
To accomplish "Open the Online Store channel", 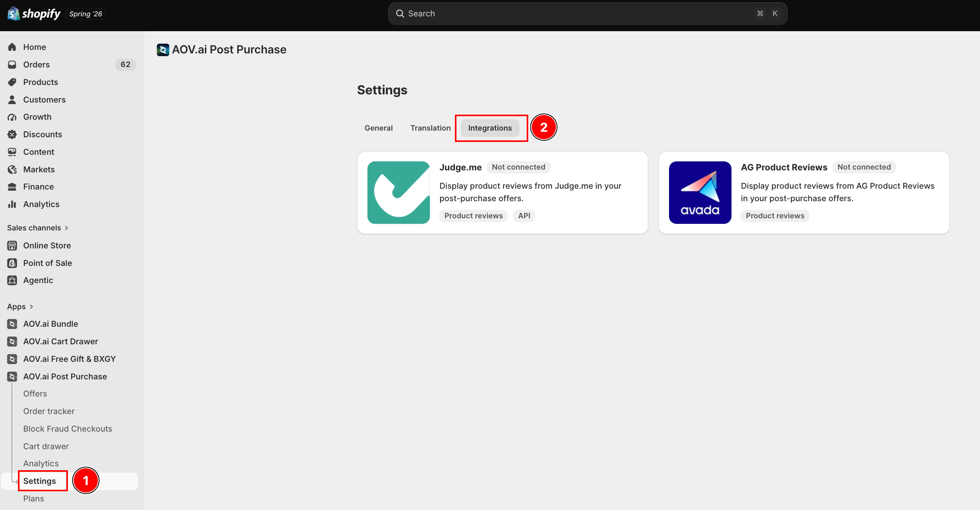I will [x=47, y=246].
